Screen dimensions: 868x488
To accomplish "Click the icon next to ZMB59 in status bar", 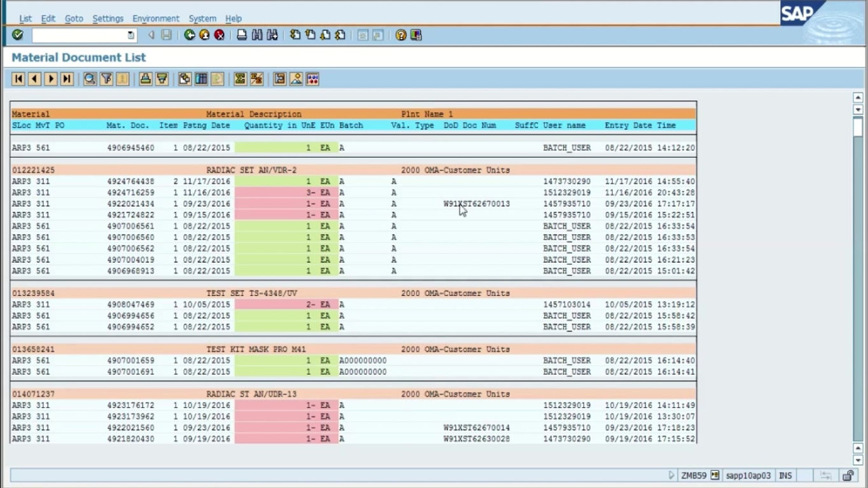I will click(x=715, y=475).
